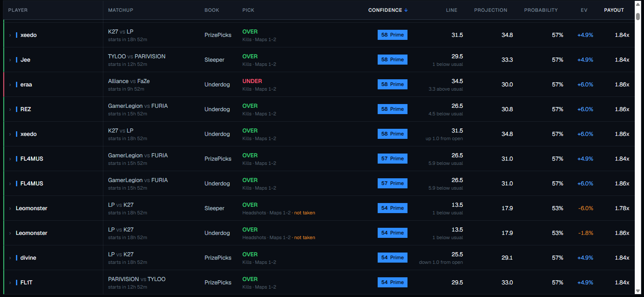Screen dimensions: 644x297
Task: Expand the REZ row chevron
Action: click(x=10, y=109)
